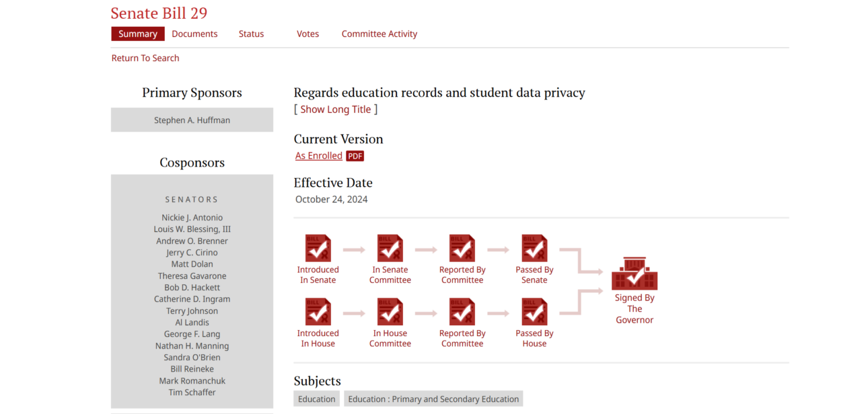Open the Documents tab
868x414 pixels.
(194, 34)
